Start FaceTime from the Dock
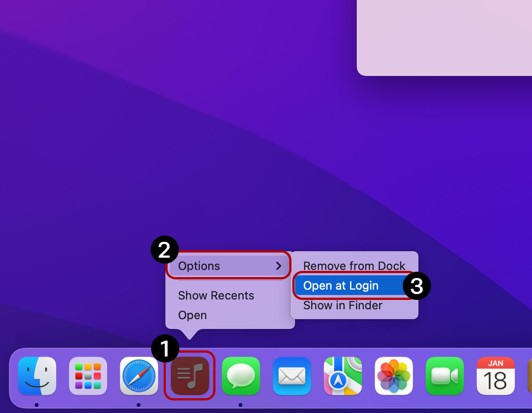 (x=445, y=375)
